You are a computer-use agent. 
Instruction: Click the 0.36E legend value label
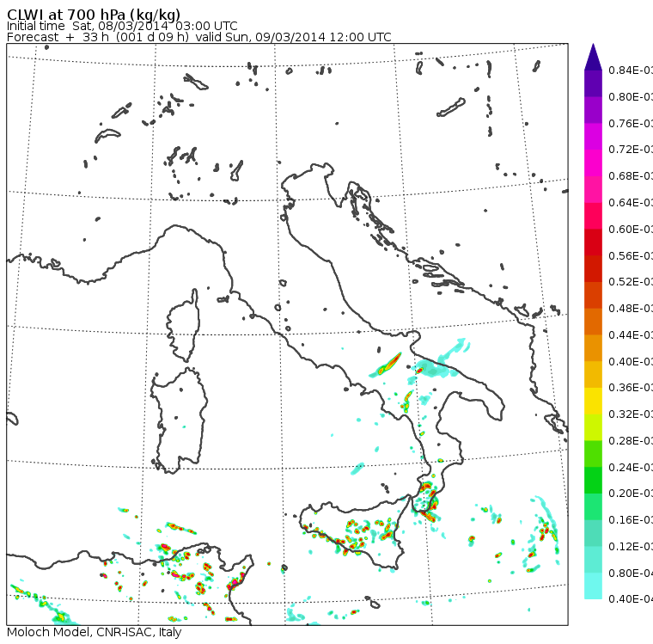click(x=631, y=388)
